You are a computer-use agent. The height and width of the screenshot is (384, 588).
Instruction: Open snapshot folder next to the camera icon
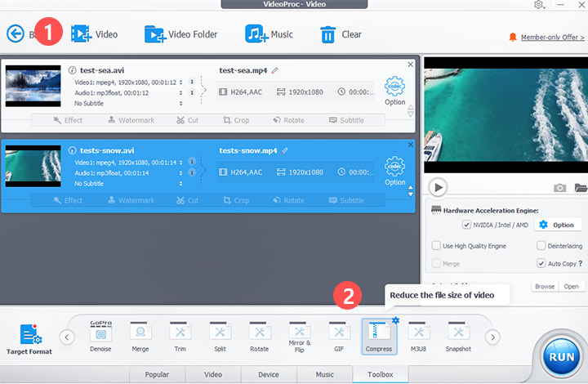pyautogui.click(x=581, y=187)
